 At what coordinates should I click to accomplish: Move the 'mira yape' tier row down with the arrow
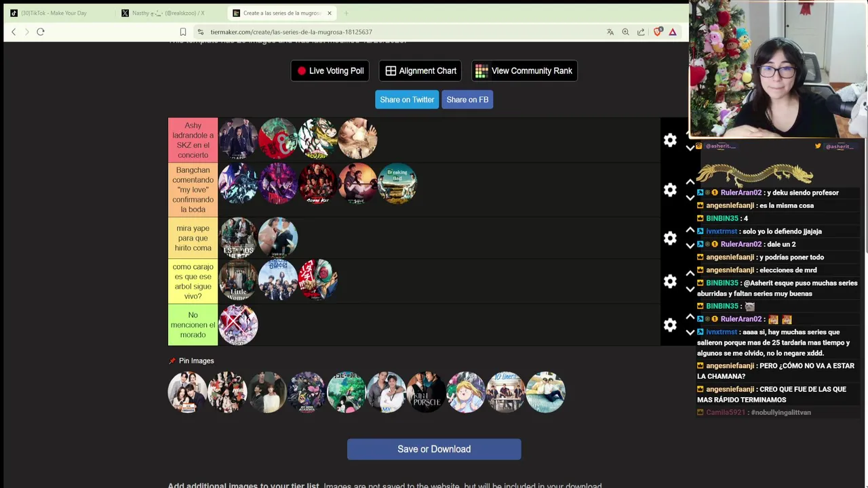click(x=690, y=245)
